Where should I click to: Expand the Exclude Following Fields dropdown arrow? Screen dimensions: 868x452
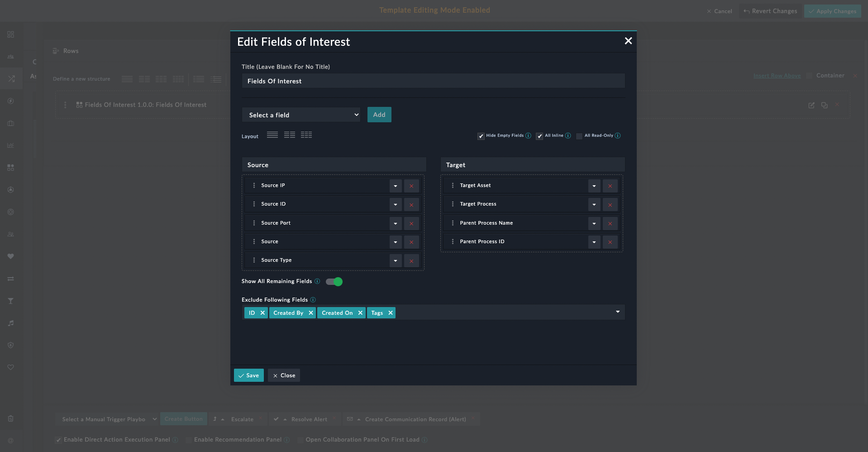coord(617,312)
